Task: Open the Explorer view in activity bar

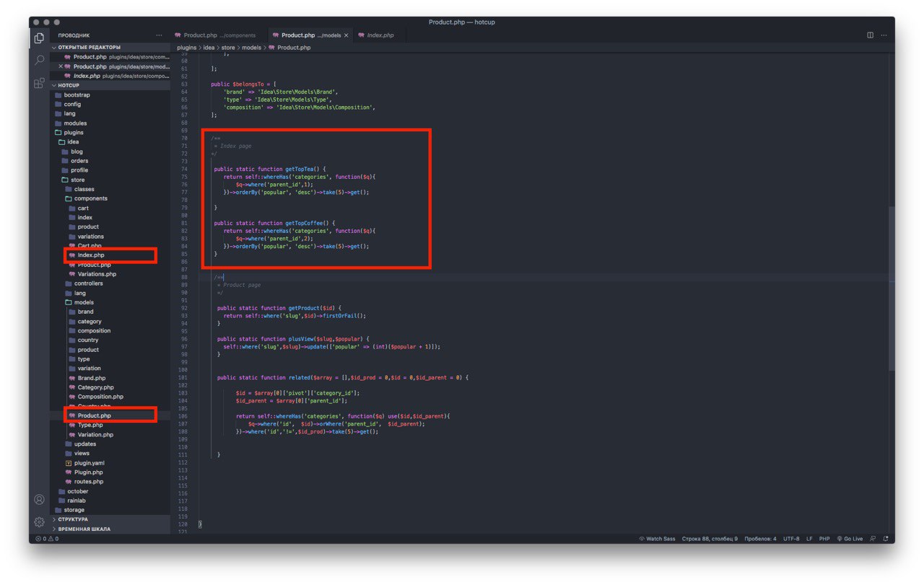Action: (x=39, y=38)
